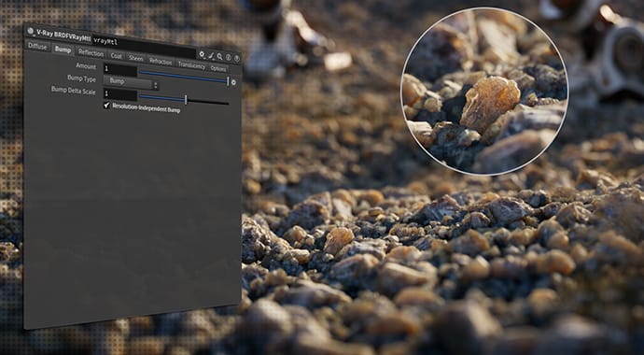Select the Bump tab
Image resolution: width=644 pixels, height=355 pixels.
[x=63, y=50]
